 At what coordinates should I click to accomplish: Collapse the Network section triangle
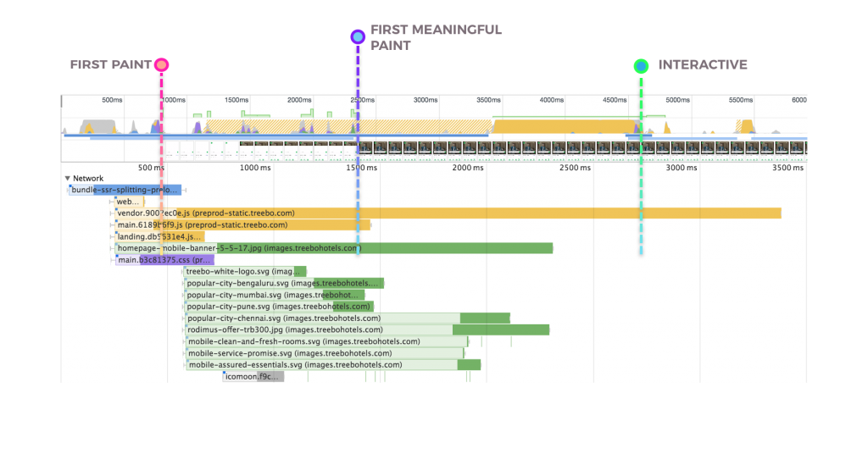[68, 179]
